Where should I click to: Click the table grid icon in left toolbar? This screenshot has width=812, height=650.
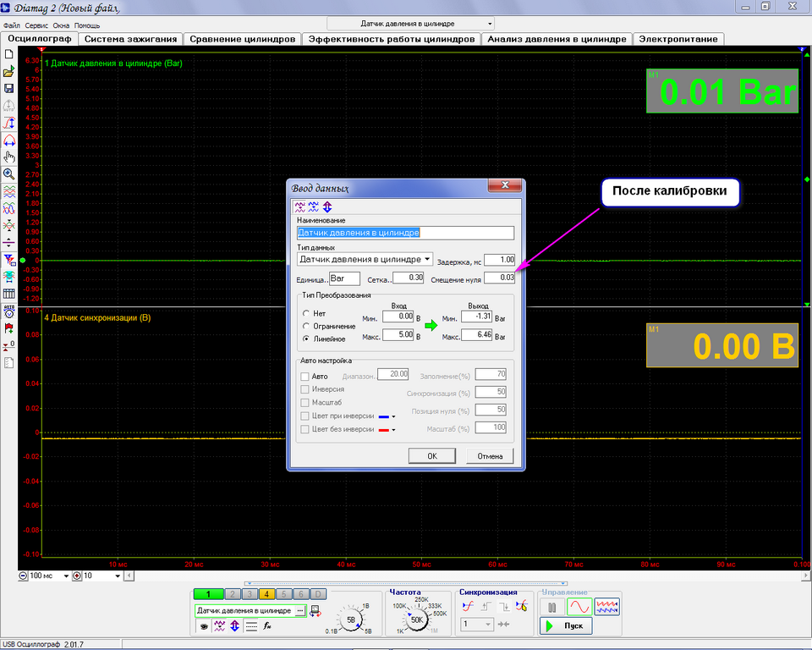click(x=8, y=294)
